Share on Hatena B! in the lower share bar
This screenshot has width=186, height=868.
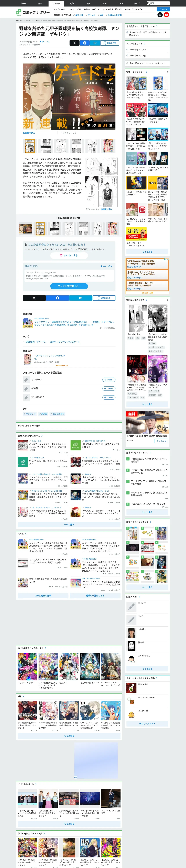pyautogui.click(x=81, y=298)
